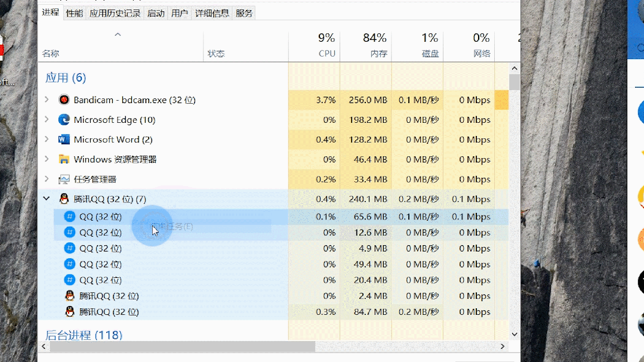This screenshot has height=362, width=644.
Task: Collapse the 腾讯QQ process group
Action: pyautogui.click(x=47, y=199)
